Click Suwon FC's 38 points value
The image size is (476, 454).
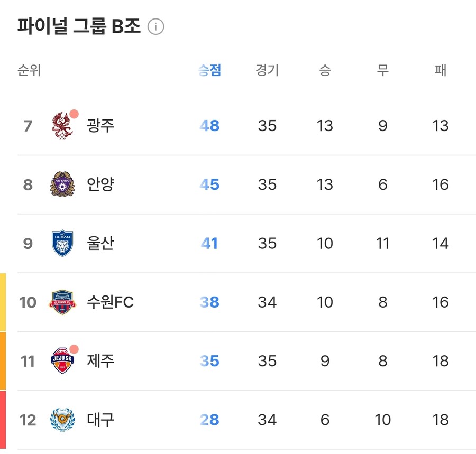pyautogui.click(x=208, y=302)
